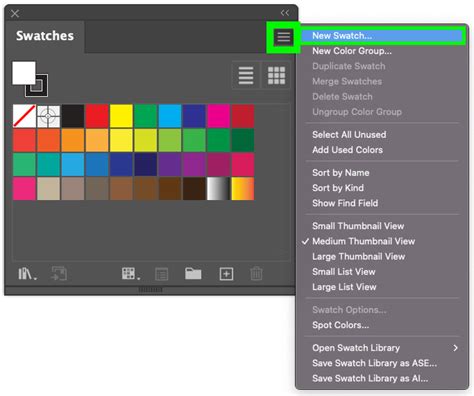Collapse the panel with double-arrow icon
The width and height of the screenshot is (474, 396).
[285, 13]
